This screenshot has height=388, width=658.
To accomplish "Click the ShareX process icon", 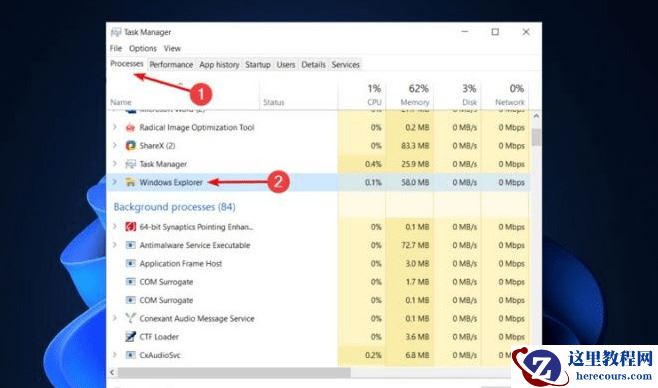I will point(131,146).
